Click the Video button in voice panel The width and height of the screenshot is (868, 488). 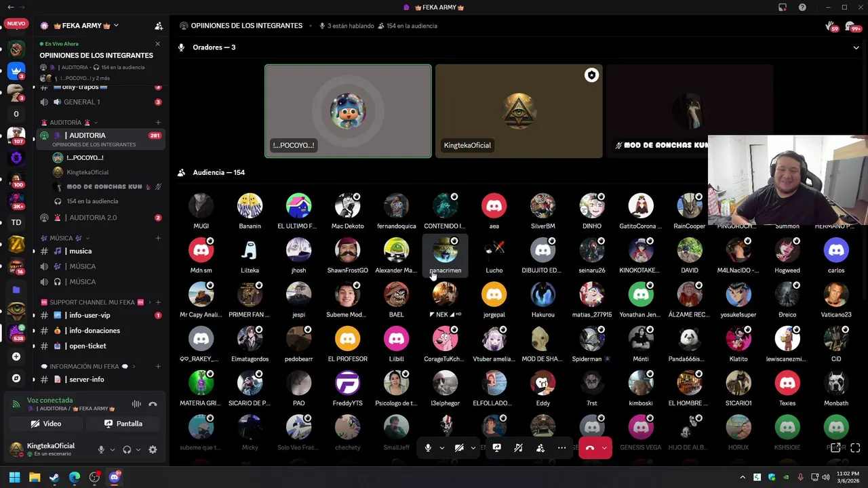(x=46, y=424)
